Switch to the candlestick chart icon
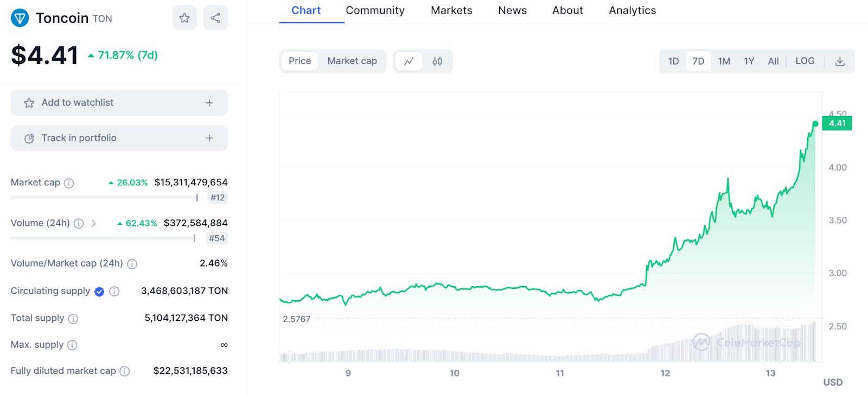This screenshot has height=395, width=868. 437,61
